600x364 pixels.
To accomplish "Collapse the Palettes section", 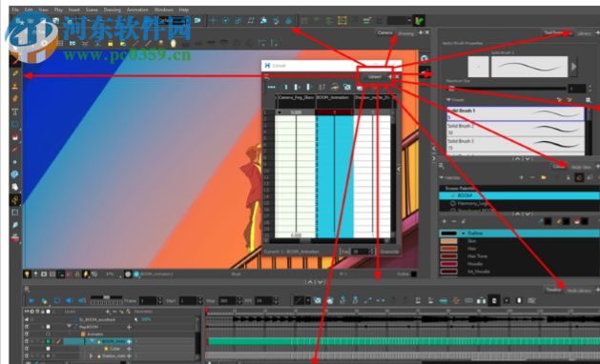I will click(442, 178).
